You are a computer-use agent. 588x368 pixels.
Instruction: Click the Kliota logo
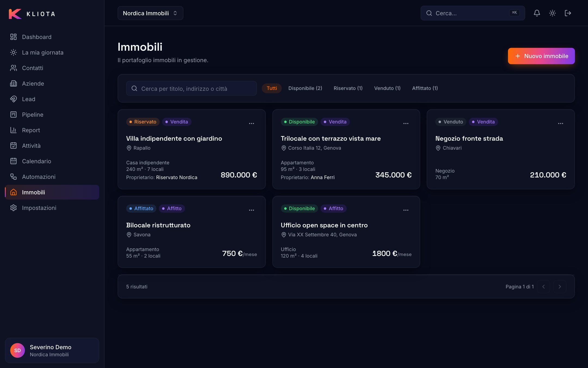pos(32,14)
